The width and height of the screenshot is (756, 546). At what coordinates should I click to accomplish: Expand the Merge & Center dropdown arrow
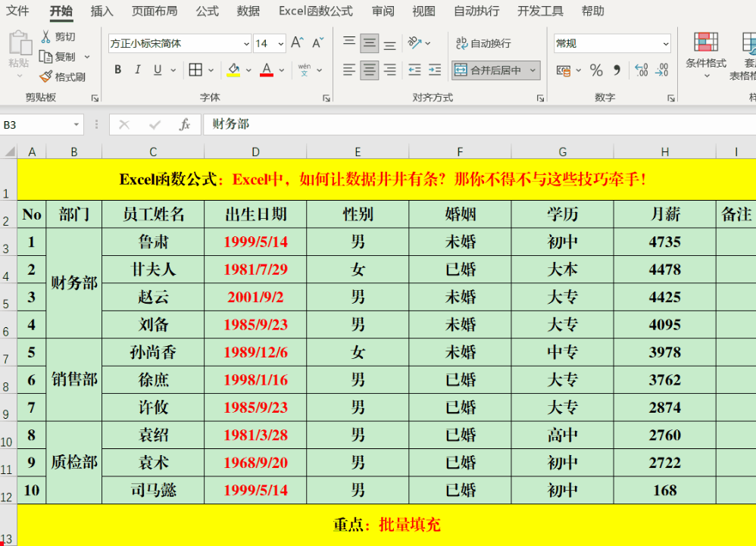coord(533,70)
